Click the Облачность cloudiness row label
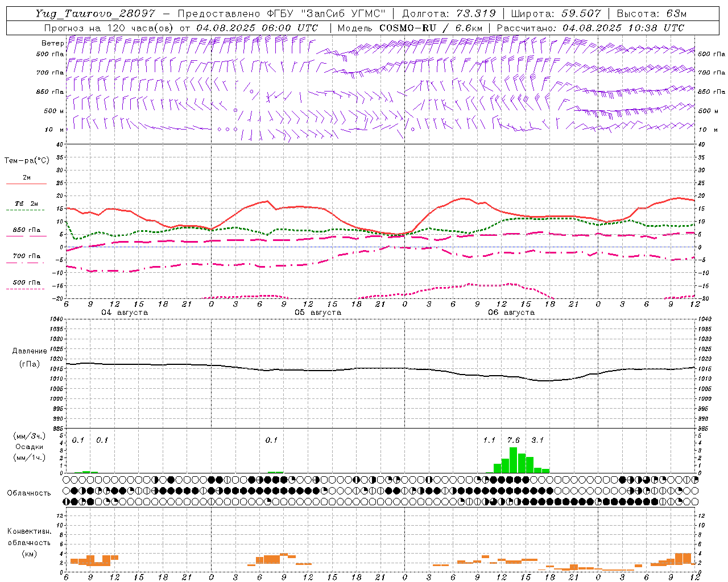The width and height of the screenshot is (728, 582). click(x=29, y=493)
